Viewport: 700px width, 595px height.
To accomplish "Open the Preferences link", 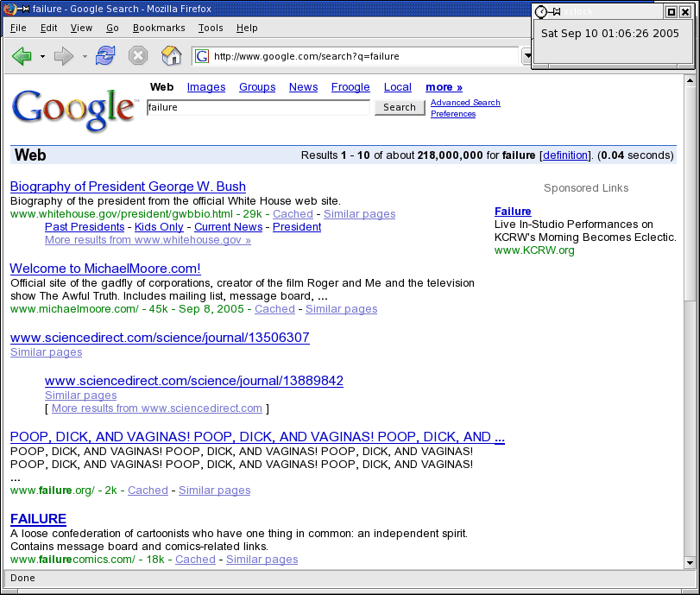I will (453, 113).
